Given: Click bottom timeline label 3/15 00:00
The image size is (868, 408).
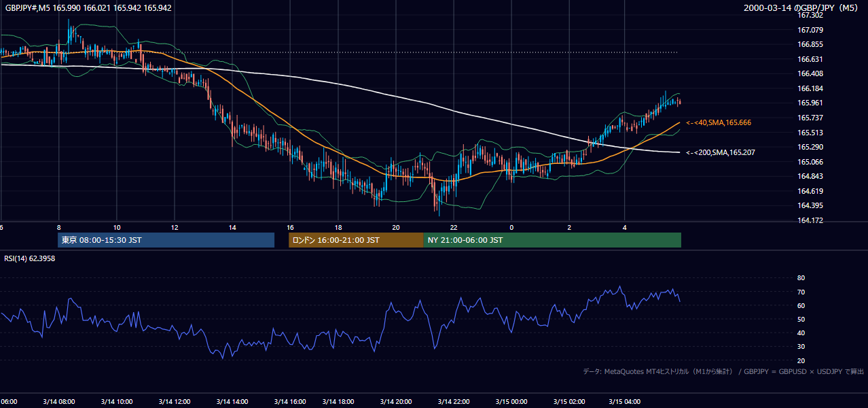Looking at the screenshot, I should (511, 401).
